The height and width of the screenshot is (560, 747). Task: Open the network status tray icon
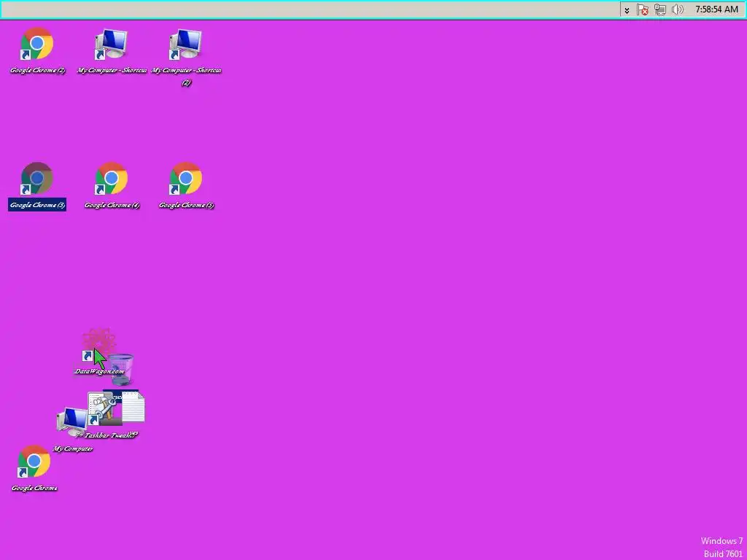click(659, 9)
